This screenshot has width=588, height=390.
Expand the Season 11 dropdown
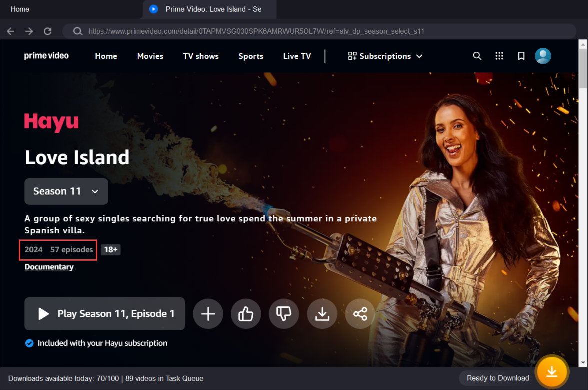(66, 191)
